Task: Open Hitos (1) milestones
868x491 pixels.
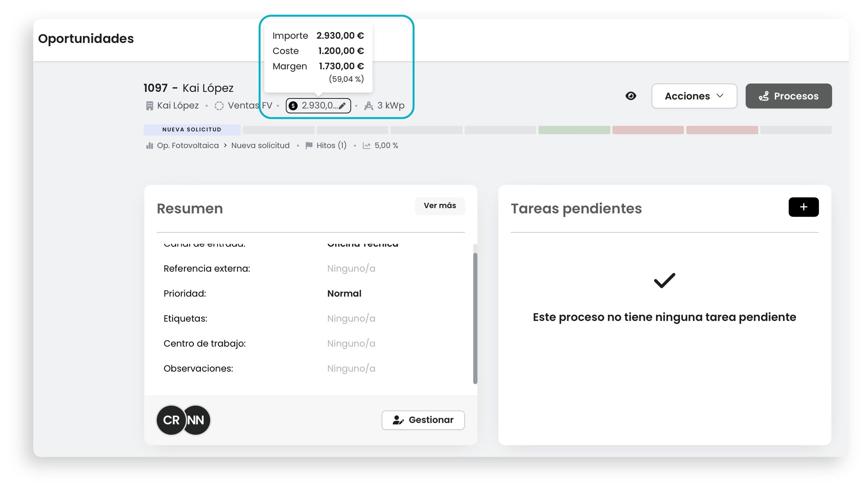Action: pos(331,145)
